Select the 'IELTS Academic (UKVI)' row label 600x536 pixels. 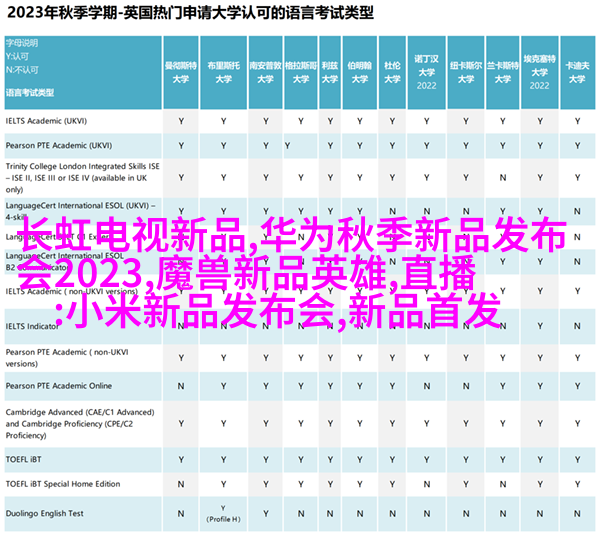pos(46,121)
